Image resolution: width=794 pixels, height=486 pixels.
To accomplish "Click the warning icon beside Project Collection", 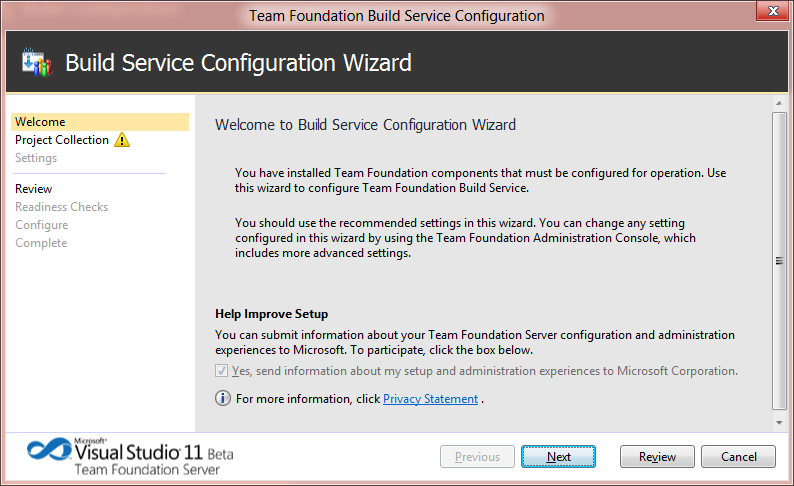I will pyautogui.click(x=122, y=140).
